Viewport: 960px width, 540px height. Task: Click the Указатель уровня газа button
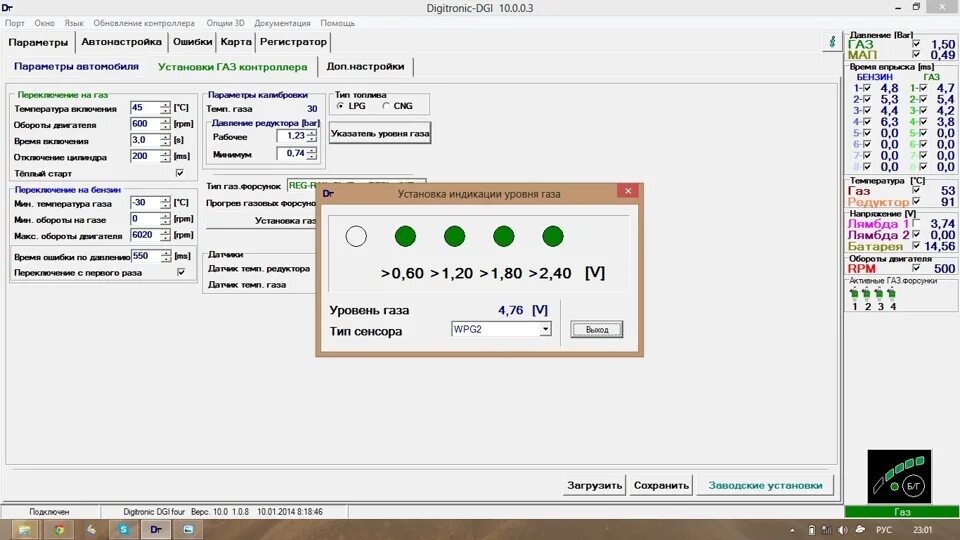click(380, 133)
